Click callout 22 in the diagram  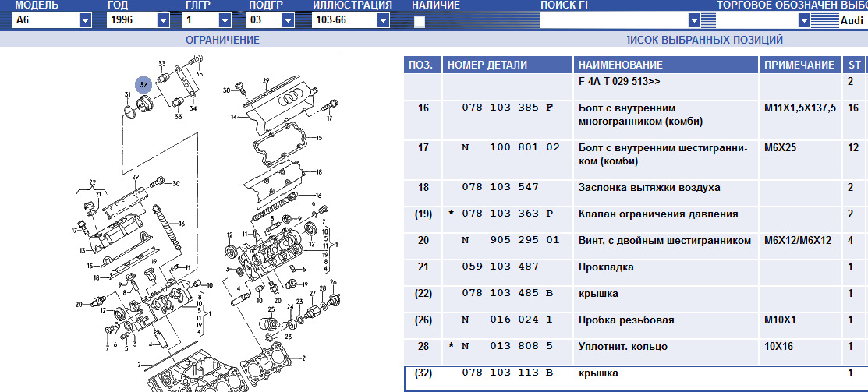point(92,182)
